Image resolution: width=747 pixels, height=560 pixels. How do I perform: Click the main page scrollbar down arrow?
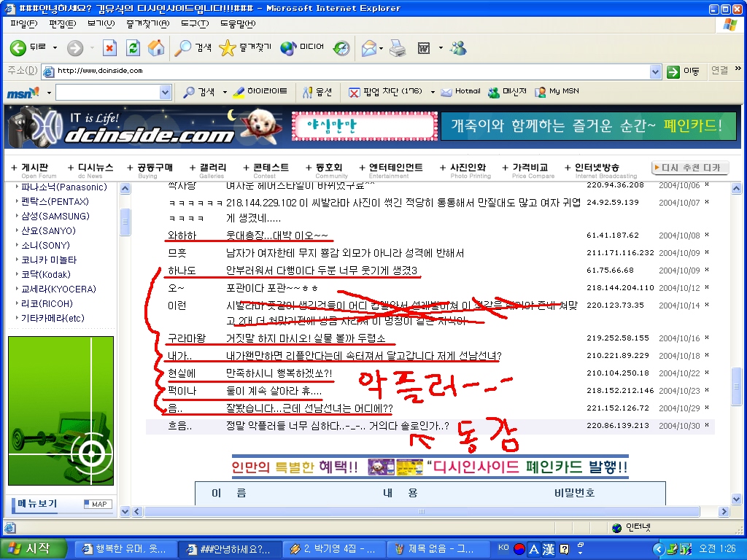737,499
